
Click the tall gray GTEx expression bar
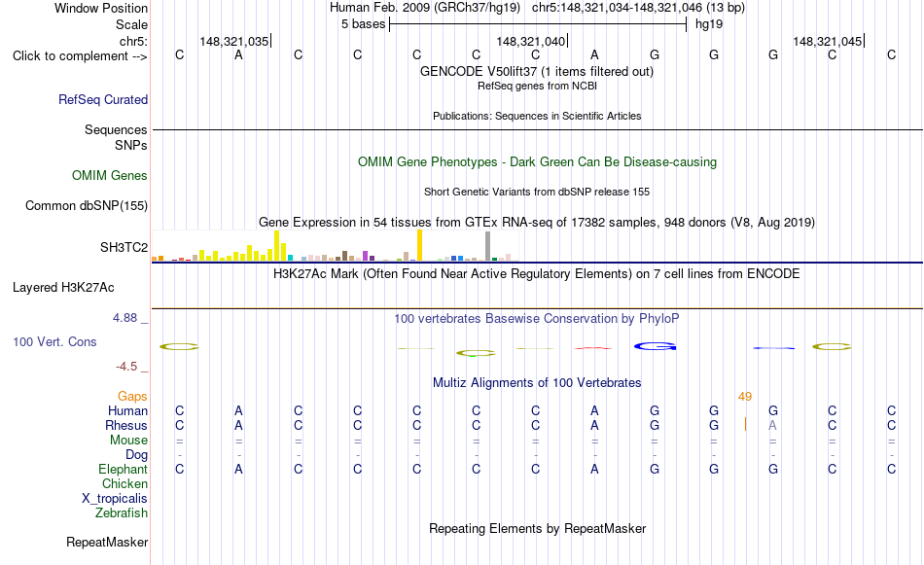point(487,246)
